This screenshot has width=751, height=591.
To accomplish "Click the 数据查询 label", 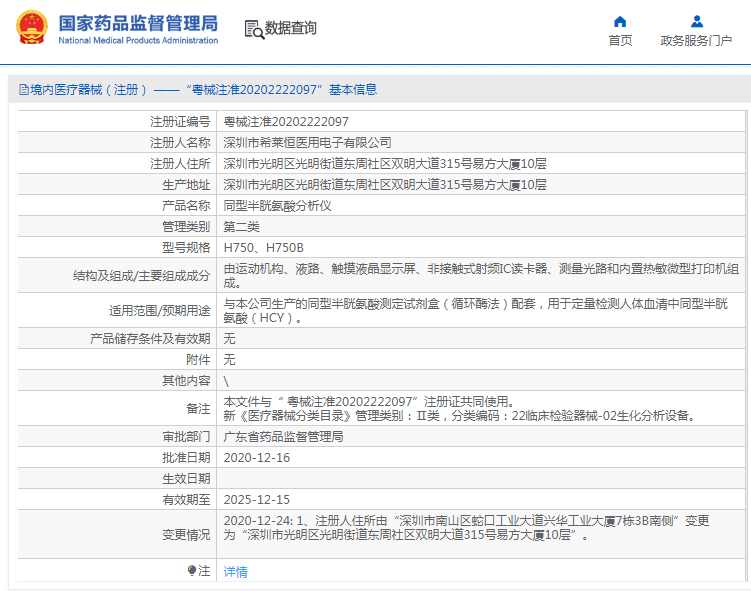I will tap(291, 28).
